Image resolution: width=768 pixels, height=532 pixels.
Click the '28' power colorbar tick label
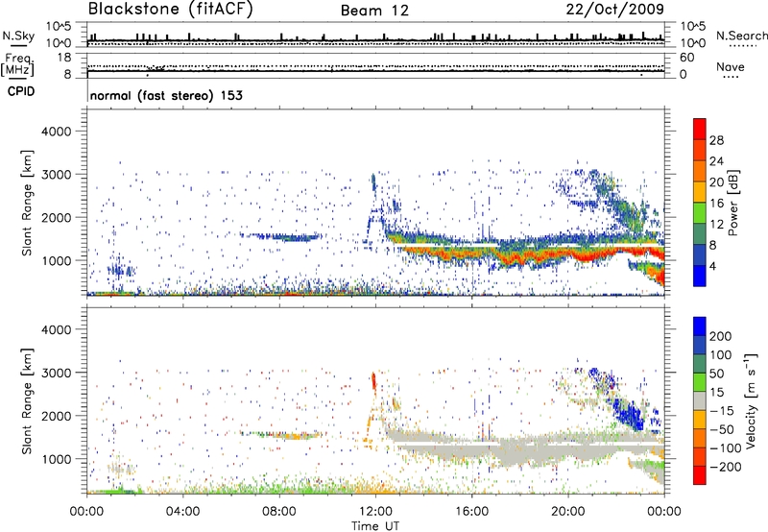click(x=716, y=140)
